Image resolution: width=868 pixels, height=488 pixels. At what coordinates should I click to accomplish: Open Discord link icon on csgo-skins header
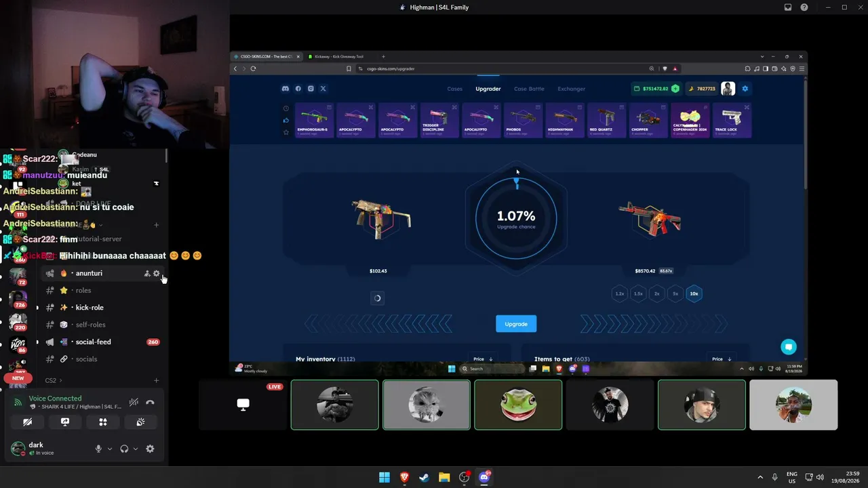click(x=285, y=89)
